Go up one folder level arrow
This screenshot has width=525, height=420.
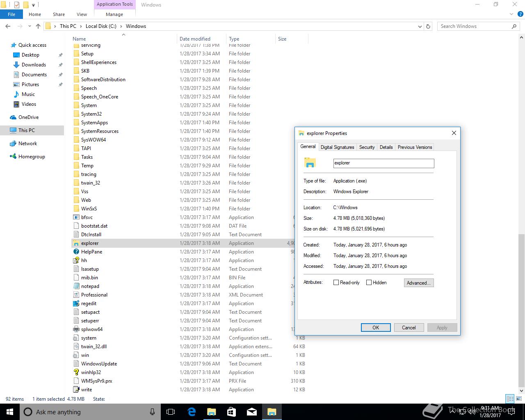pyautogui.click(x=38, y=26)
